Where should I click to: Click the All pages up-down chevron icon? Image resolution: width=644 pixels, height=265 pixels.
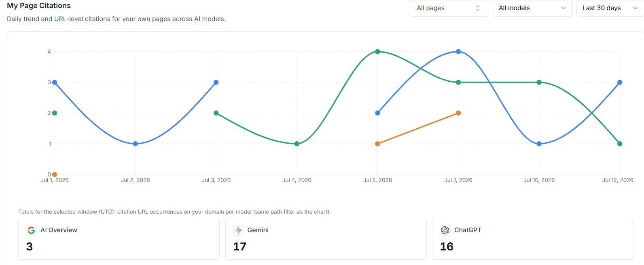(x=478, y=8)
